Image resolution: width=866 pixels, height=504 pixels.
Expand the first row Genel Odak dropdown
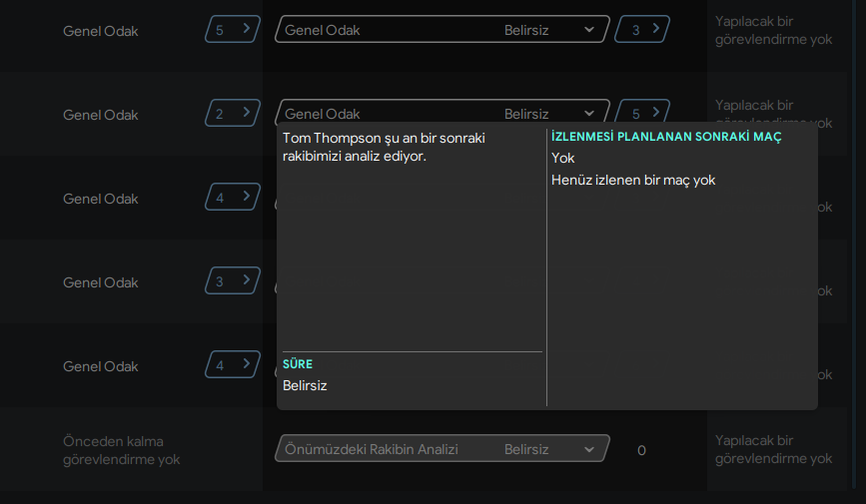click(440, 30)
